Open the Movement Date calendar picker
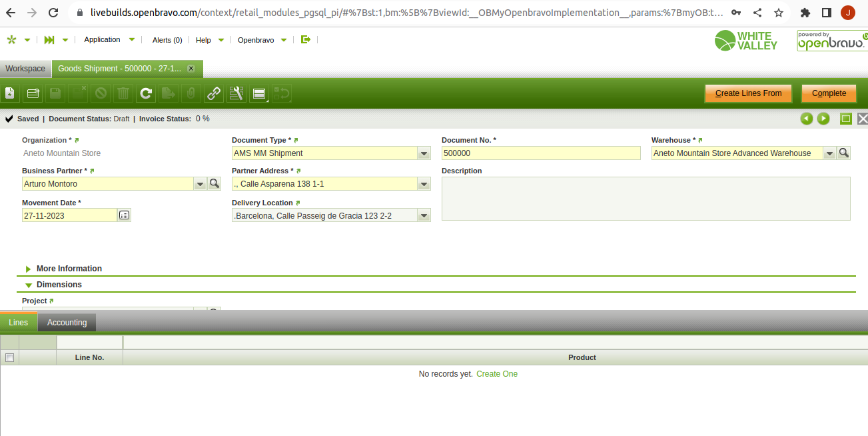The image size is (868, 436). point(125,215)
